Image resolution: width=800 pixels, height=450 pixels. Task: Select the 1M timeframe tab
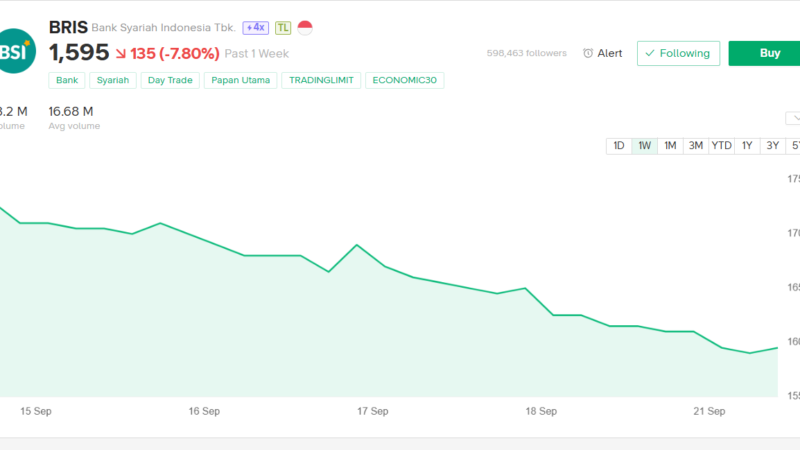(x=670, y=146)
